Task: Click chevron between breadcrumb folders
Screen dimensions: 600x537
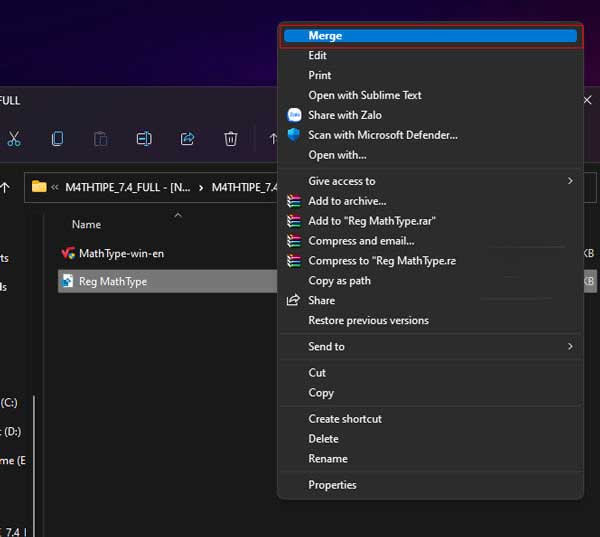Action: tap(201, 188)
